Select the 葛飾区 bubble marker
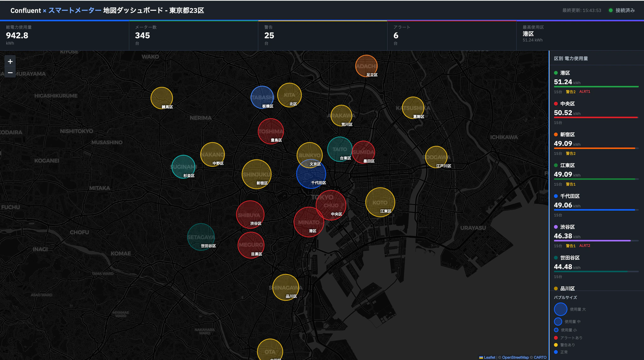 (413, 108)
